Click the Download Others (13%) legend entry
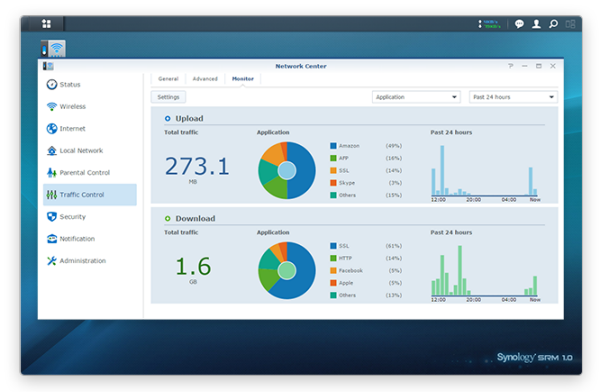 (366, 295)
